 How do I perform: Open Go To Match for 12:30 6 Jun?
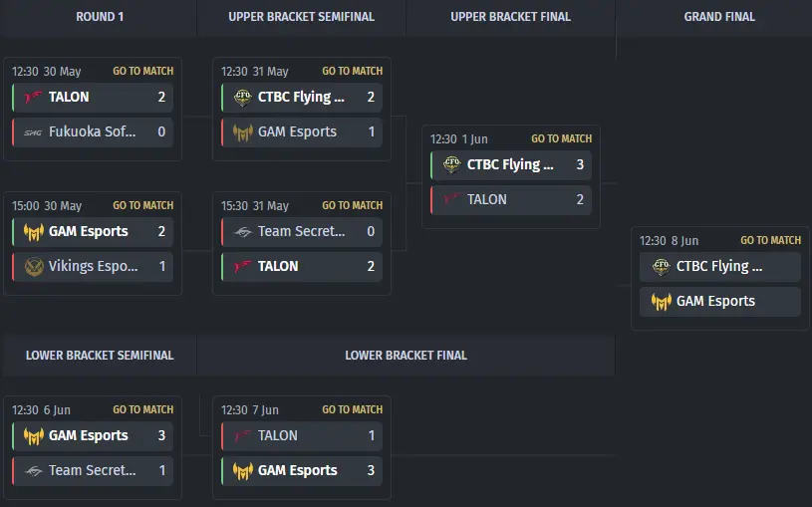[142, 409]
